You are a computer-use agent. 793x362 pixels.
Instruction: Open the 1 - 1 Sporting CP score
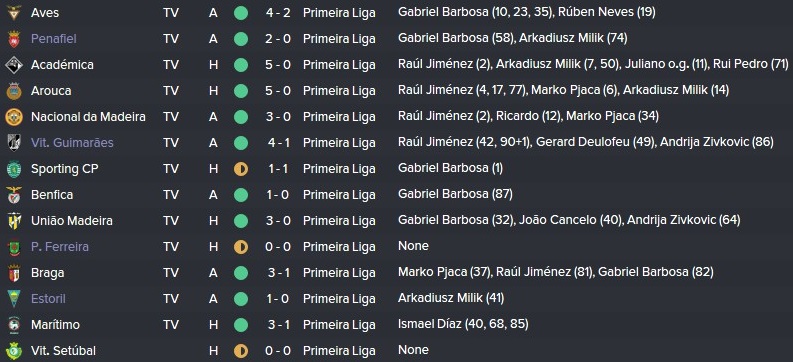pos(278,169)
